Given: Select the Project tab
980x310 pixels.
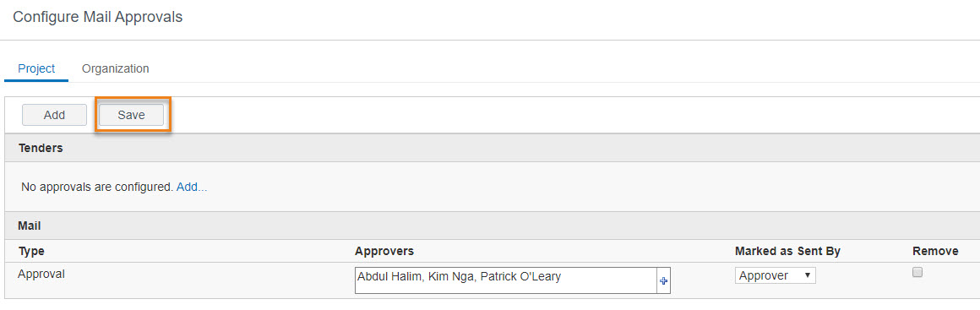Looking at the screenshot, I should coord(36,68).
